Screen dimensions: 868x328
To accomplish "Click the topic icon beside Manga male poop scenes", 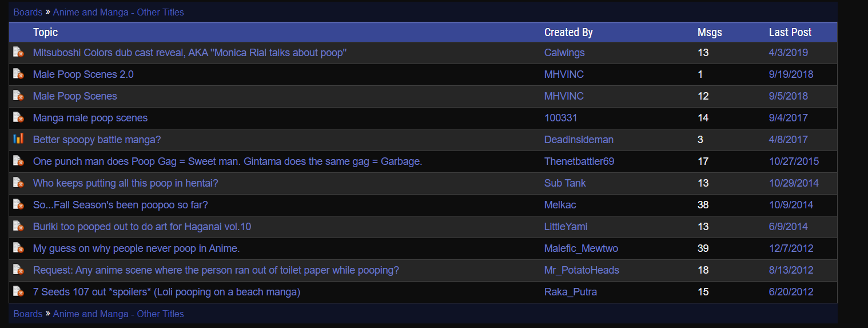I will click(18, 117).
